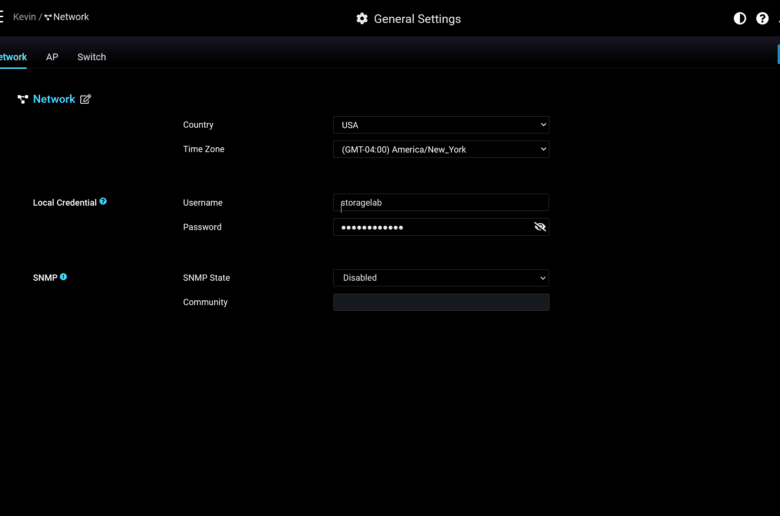The height and width of the screenshot is (516, 780).
Task: Edit the Network name with pencil icon
Action: click(86, 99)
